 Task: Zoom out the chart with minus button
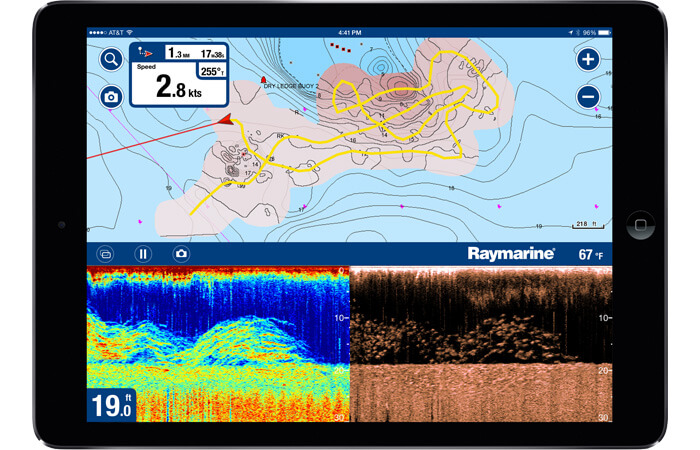point(588,96)
